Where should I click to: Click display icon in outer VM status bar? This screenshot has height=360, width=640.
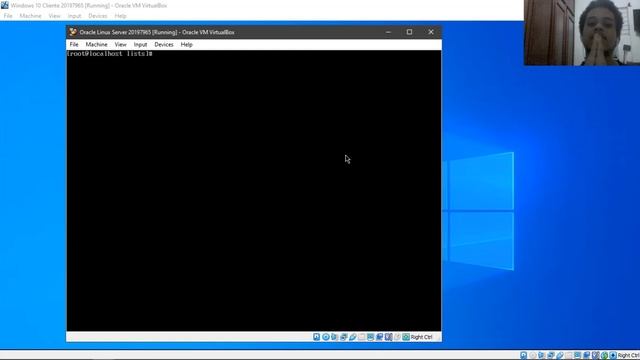pos(578,356)
